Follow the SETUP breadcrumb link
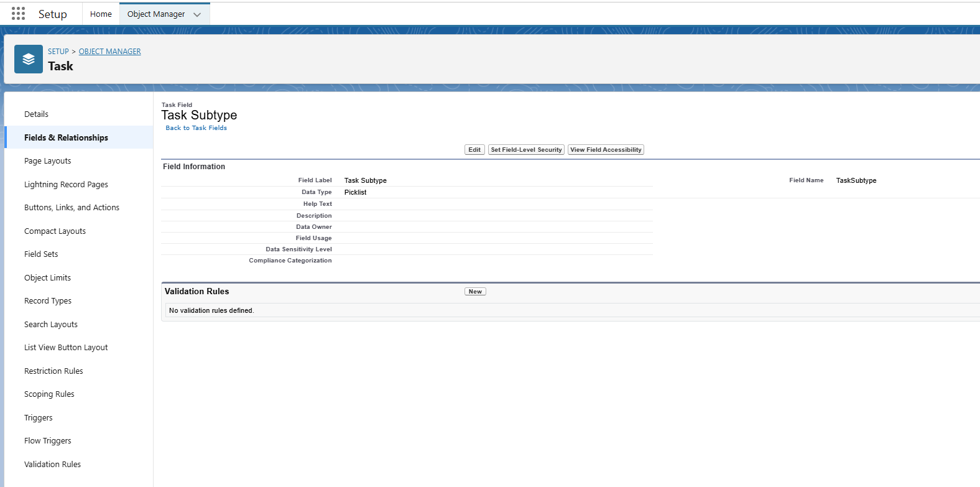This screenshot has height=487, width=980. coord(58,52)
